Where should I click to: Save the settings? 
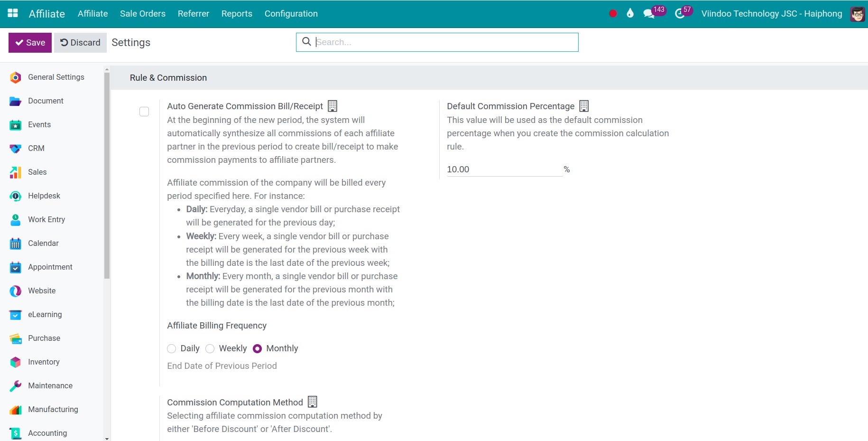[x=30, y=43]
